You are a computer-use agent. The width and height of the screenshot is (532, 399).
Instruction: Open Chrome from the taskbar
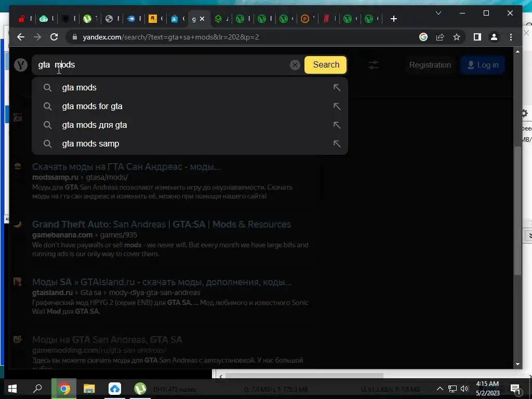click(63, 389)
